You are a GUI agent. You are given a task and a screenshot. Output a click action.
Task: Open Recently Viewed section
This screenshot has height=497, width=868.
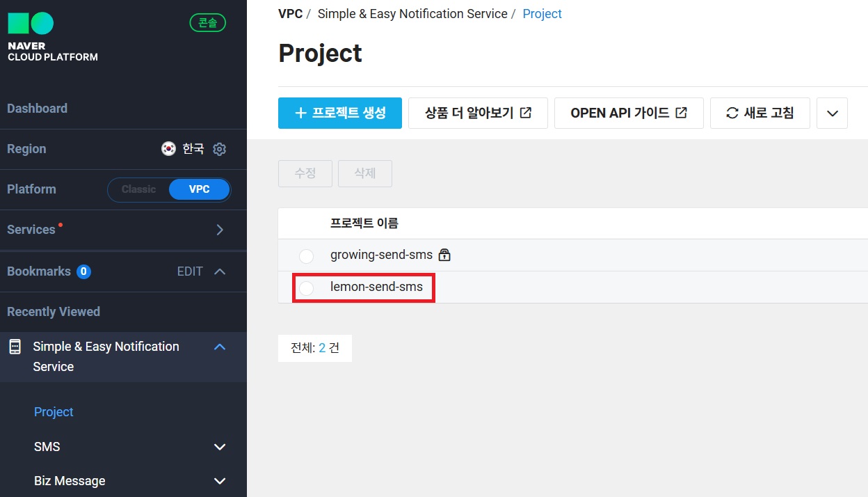pyautogui.click(x=54, y=312)
